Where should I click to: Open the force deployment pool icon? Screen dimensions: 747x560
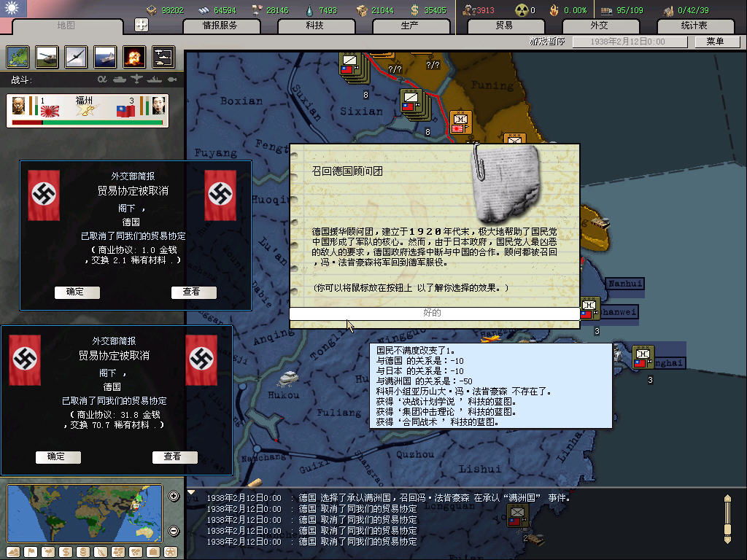163,57
